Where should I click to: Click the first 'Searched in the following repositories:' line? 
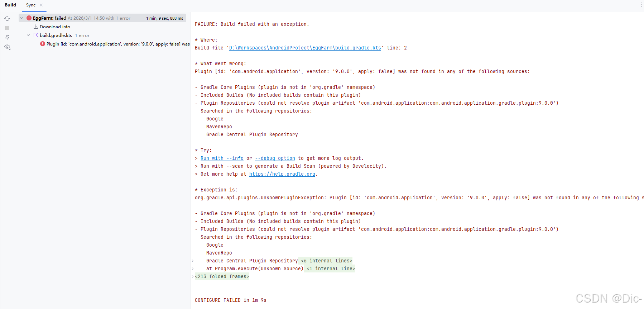[256, 111]
